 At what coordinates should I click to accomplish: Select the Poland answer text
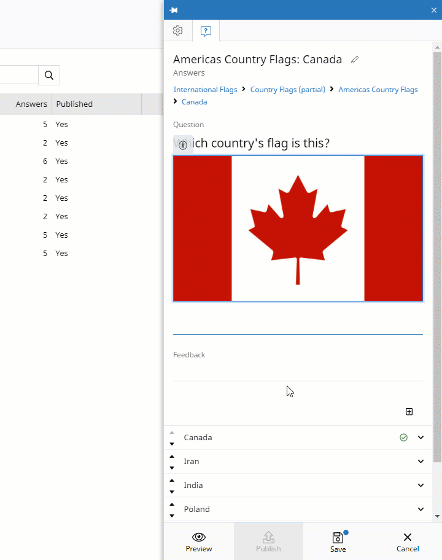(196, 509)
